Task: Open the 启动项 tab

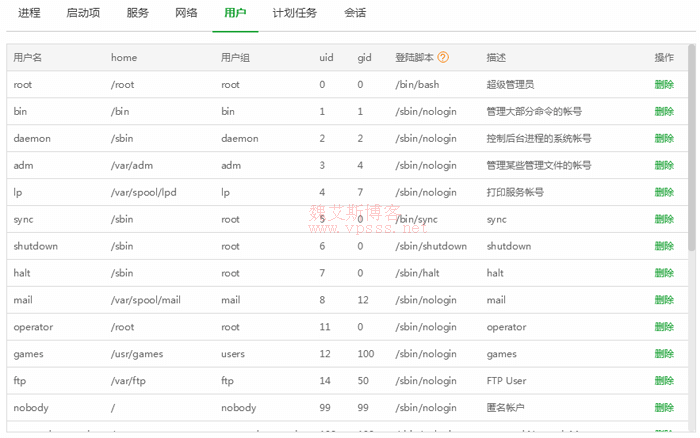Action: (x=83, y=13)
